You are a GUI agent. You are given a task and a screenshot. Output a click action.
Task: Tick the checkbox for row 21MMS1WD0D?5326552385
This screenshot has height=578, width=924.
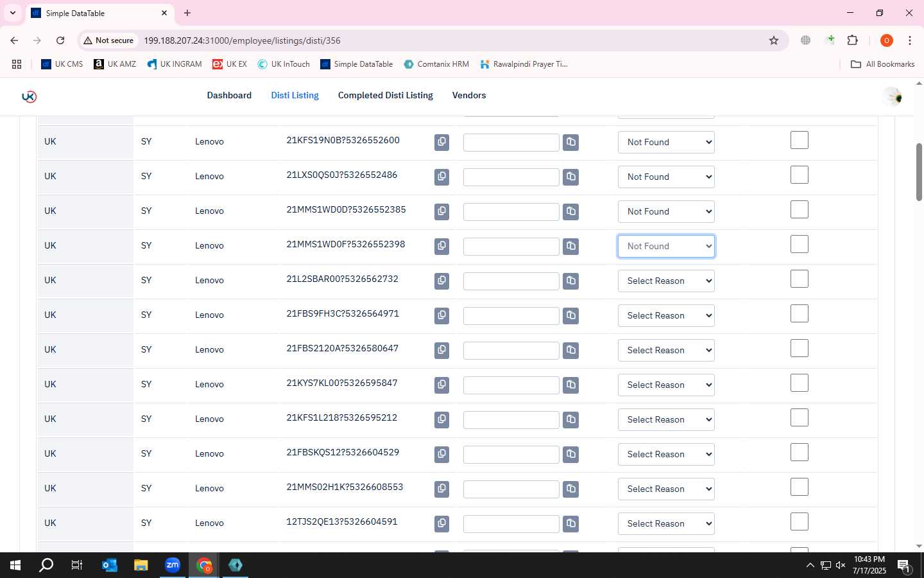pos(800,209)
